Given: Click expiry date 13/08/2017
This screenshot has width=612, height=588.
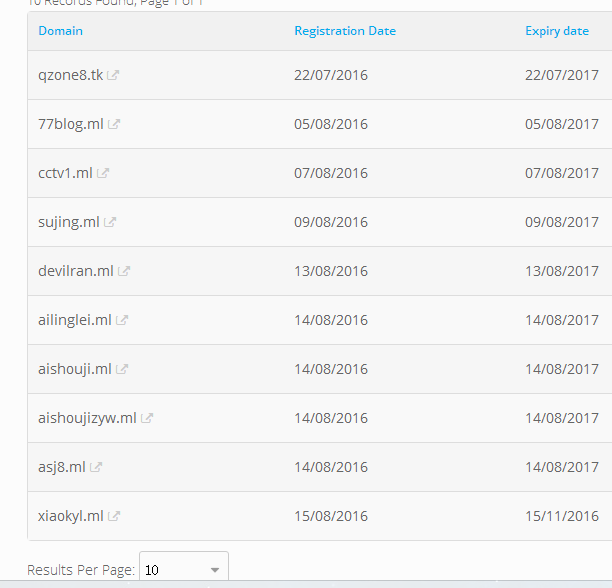Looking at the screenshot, I should pos(562,271).
